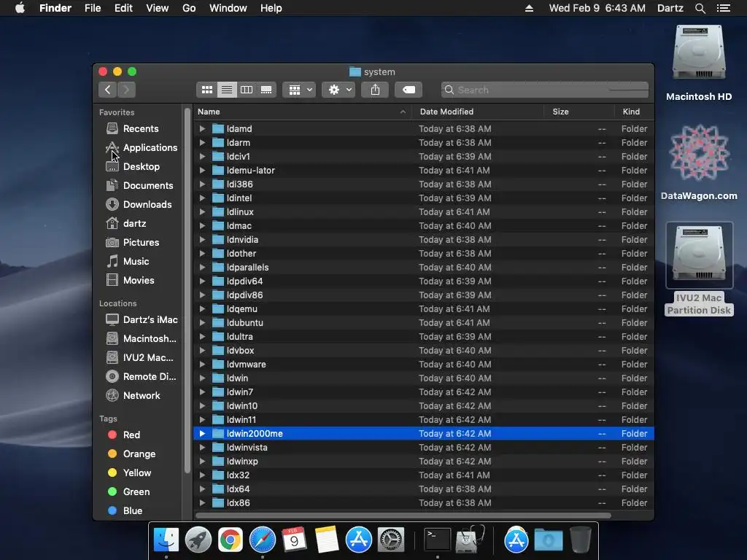The height and width of the screenshot is (560, 747).
Task: Open the Go menu
Action: click(x=189, y=8)
